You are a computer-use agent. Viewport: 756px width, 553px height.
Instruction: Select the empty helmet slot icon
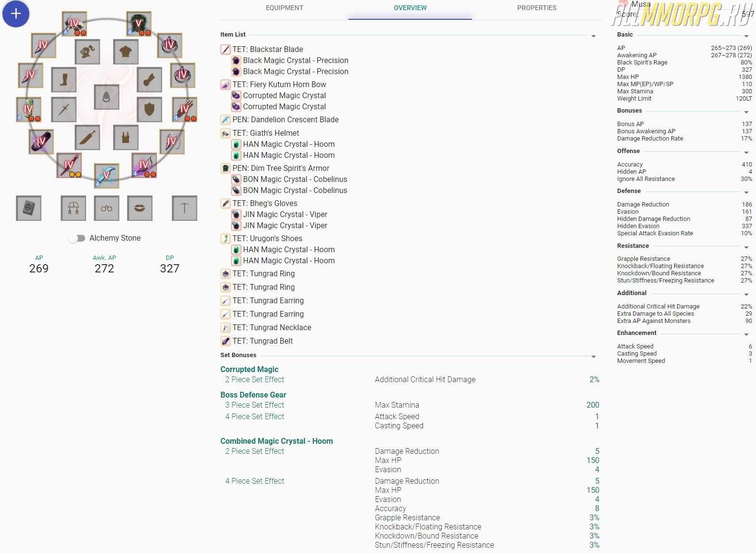tap(88, 52)
